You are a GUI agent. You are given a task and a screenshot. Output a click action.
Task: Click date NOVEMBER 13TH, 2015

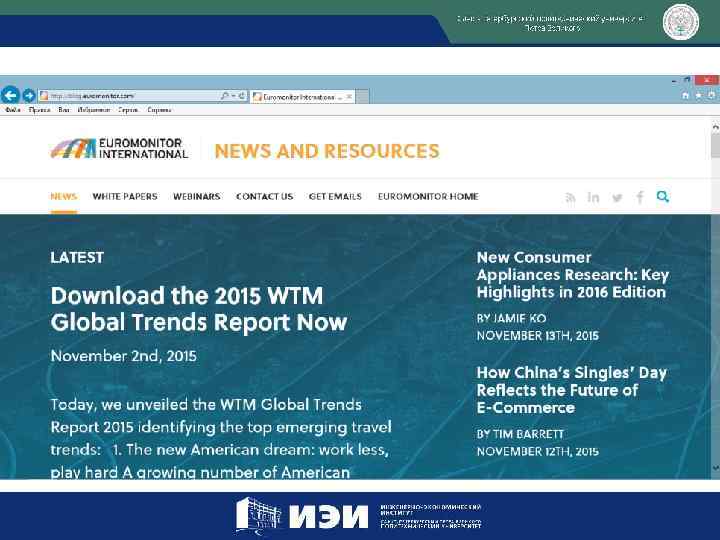(538, 336)
